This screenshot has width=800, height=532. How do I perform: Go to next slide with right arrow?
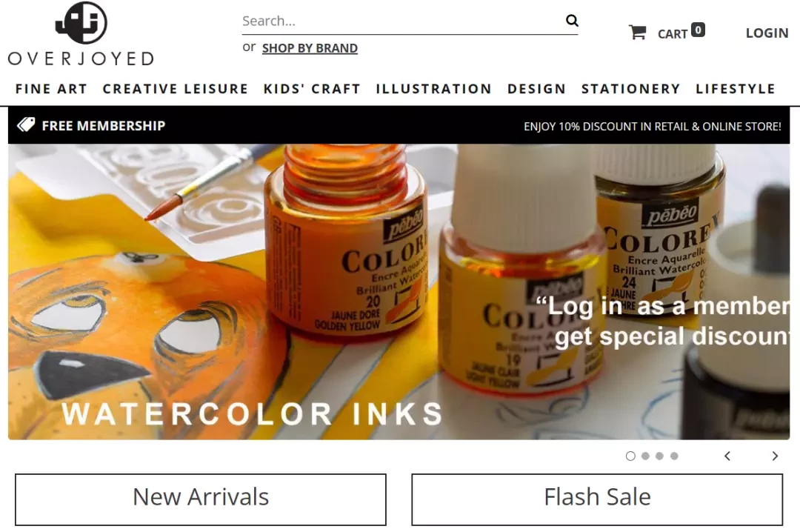point(775,456)
